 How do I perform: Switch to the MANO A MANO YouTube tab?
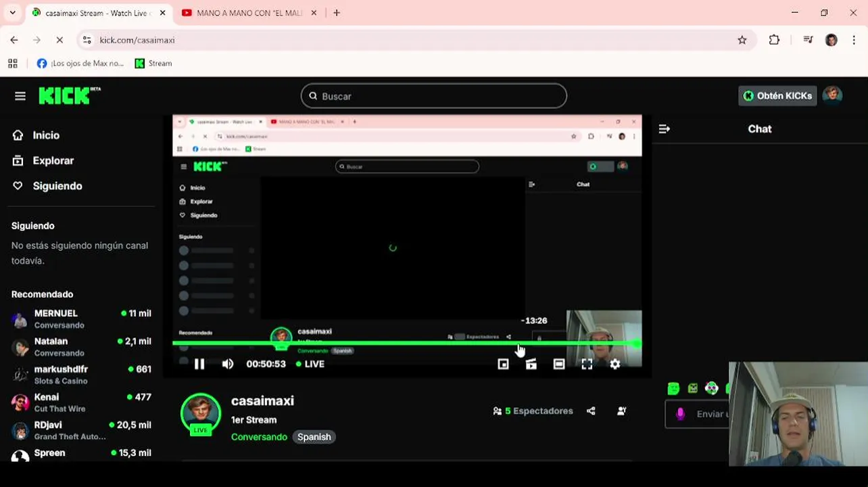[x=249, y=13]
